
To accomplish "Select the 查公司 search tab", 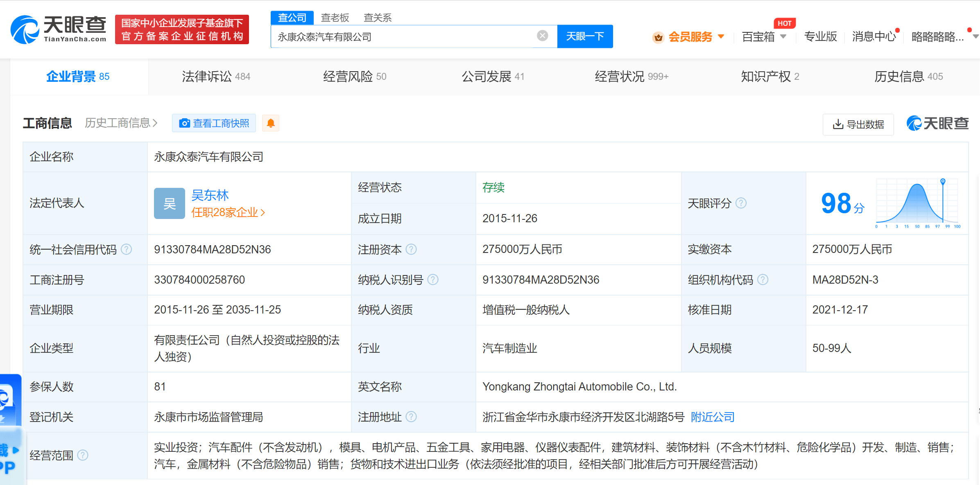I will [x=292, y=18].
